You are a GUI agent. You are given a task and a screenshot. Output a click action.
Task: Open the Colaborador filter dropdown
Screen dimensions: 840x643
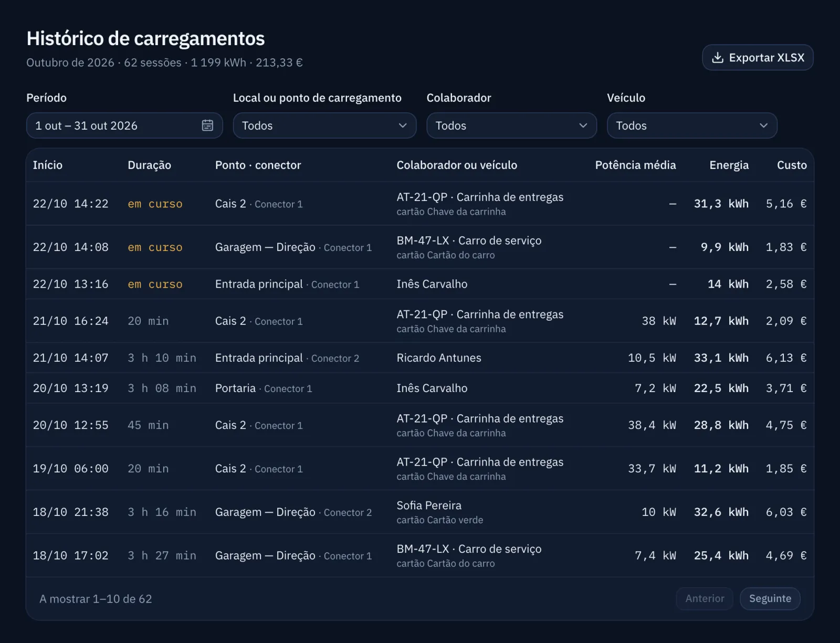pyautogui.click(x=511, y=125)
